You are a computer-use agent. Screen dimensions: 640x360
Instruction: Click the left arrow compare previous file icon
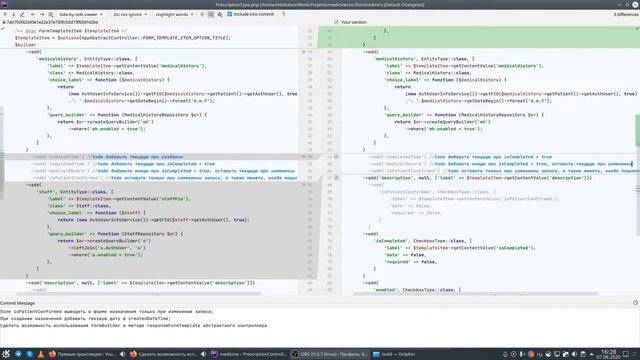point(33,14)
